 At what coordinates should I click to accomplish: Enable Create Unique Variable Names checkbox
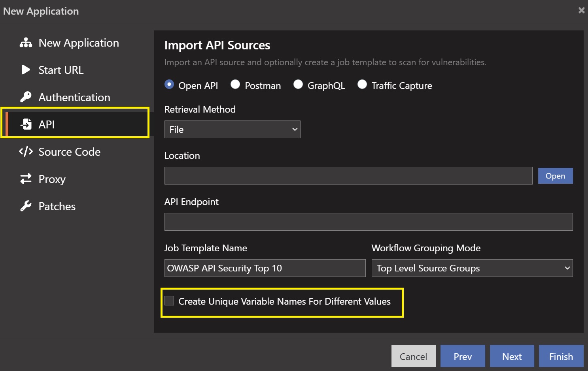click(x=169, y=301)
